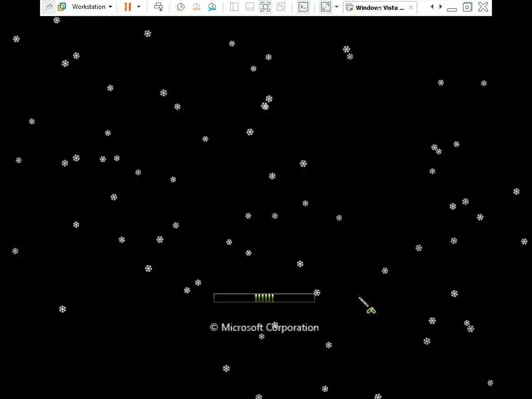Click the Vista boot progress bar

point(264,298)
